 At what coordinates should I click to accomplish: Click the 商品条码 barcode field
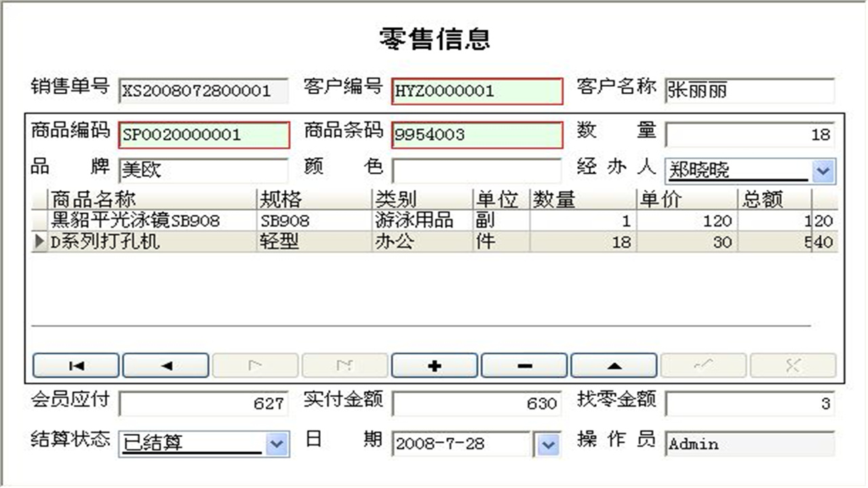(x=477, y=135)
